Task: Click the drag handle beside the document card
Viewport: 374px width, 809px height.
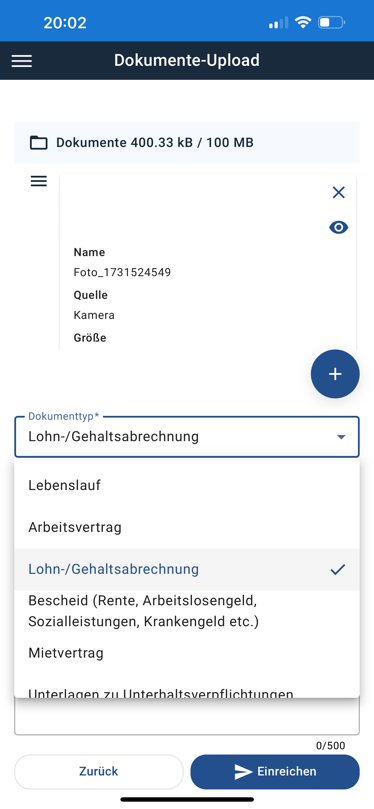Action: point(39,181)
